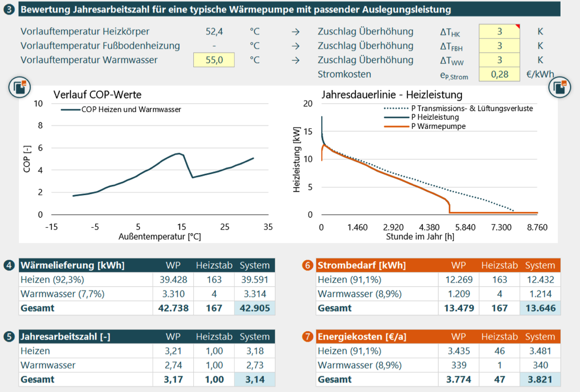Select the ΔT FBH Zuschlag input cell
Image resolution: width=580 pixels, height=392 pixels.
coord(499,46)
